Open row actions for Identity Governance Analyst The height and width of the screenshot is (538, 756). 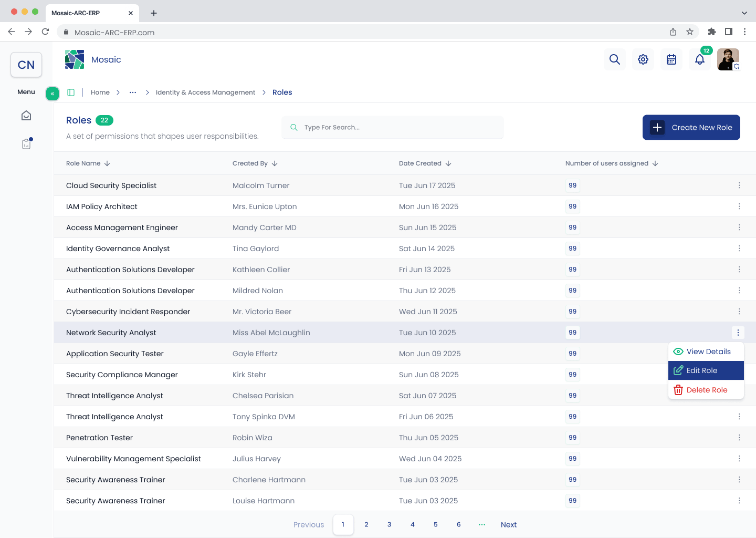pyautogui.click(x=739, y=249)
